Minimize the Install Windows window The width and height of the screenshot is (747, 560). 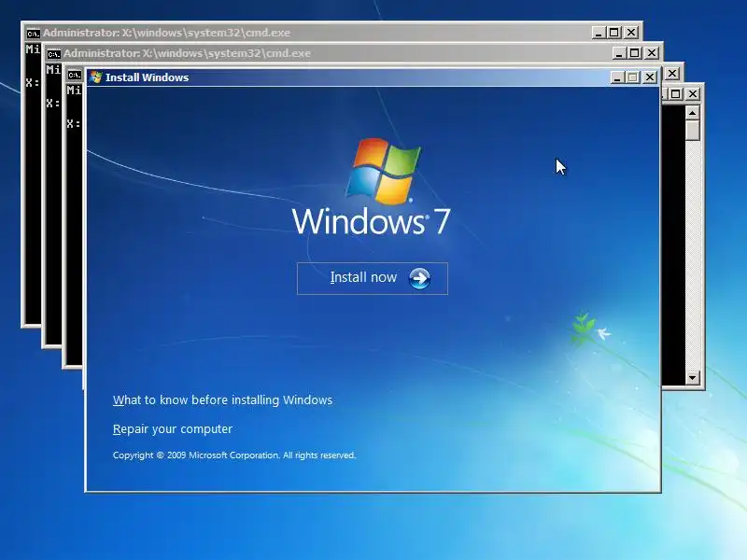pyautogui.click(x=617, y=77)
